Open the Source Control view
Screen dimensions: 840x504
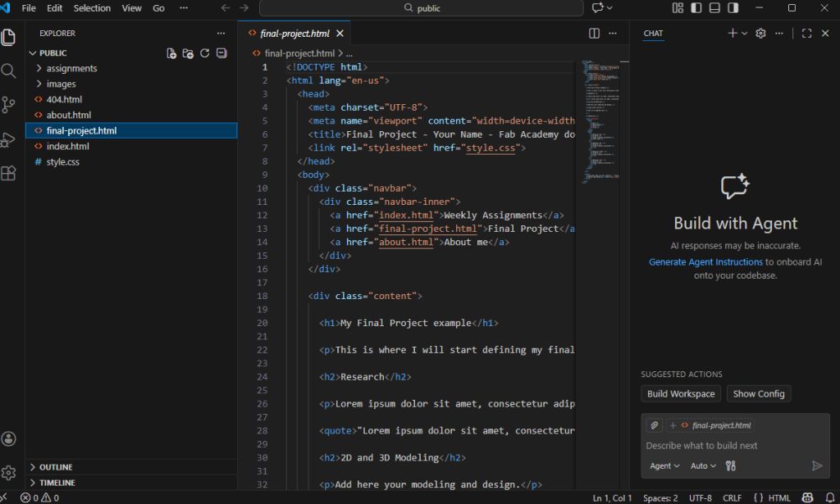pyautogui.click(x=9, y=105)
